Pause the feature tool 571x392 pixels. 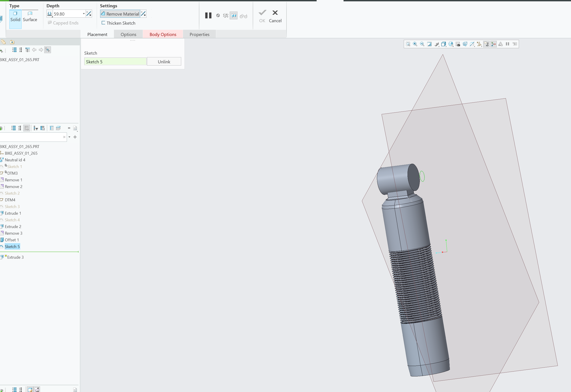pyautogui.click(x=208, y=16)
